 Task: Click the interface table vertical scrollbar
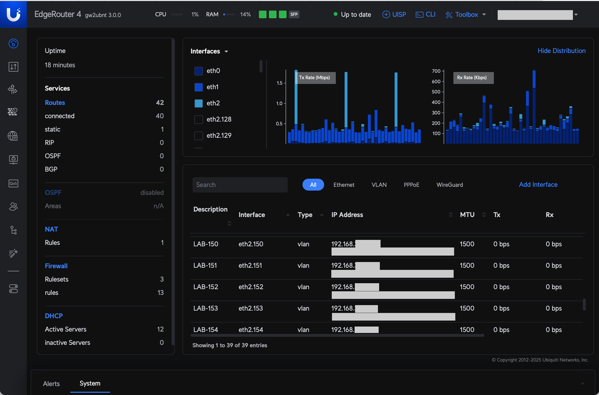(584, 304)
